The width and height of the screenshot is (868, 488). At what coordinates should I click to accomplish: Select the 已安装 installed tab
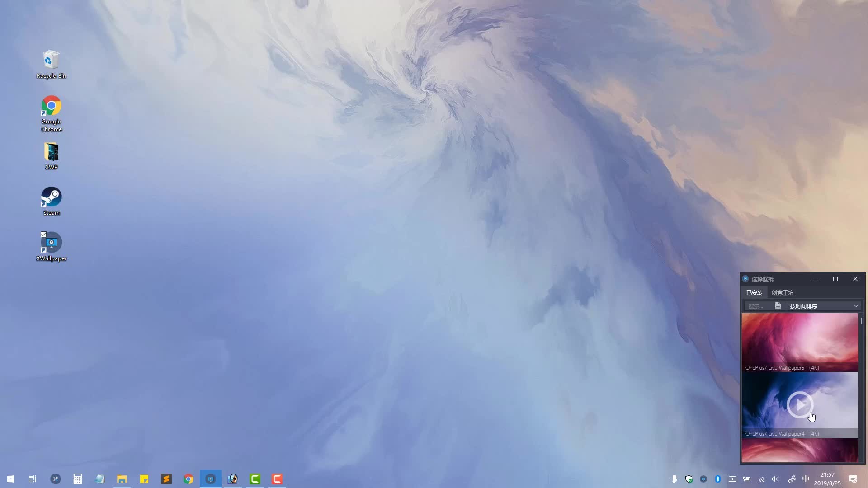754,293
